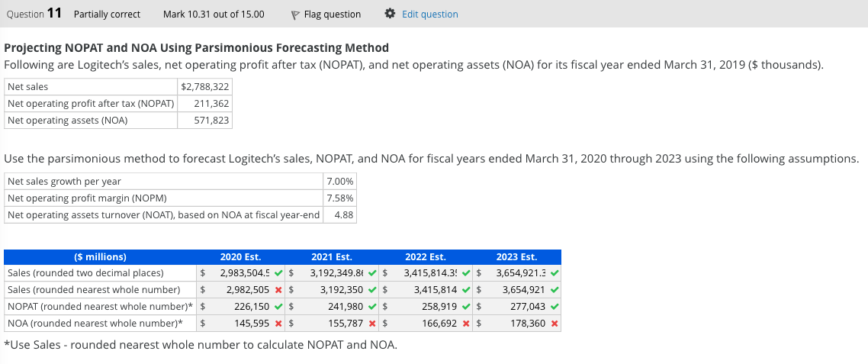Viewport: 868px width, 364px height.
Task: Click the 2020 Est. column header
Action: (x=240, y=257)
